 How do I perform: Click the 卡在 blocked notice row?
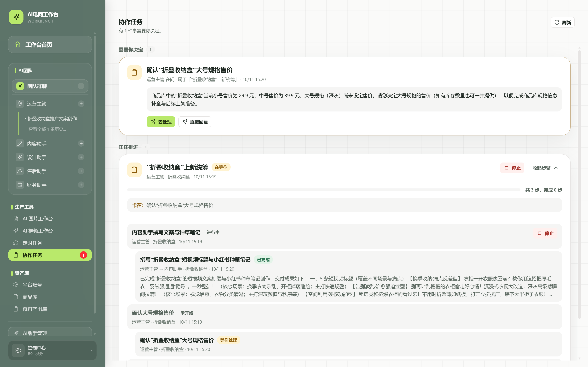(x=344, y=205)
